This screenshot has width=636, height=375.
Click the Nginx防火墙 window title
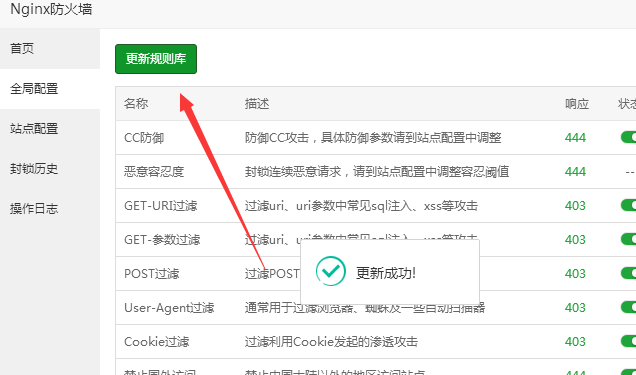51,9
